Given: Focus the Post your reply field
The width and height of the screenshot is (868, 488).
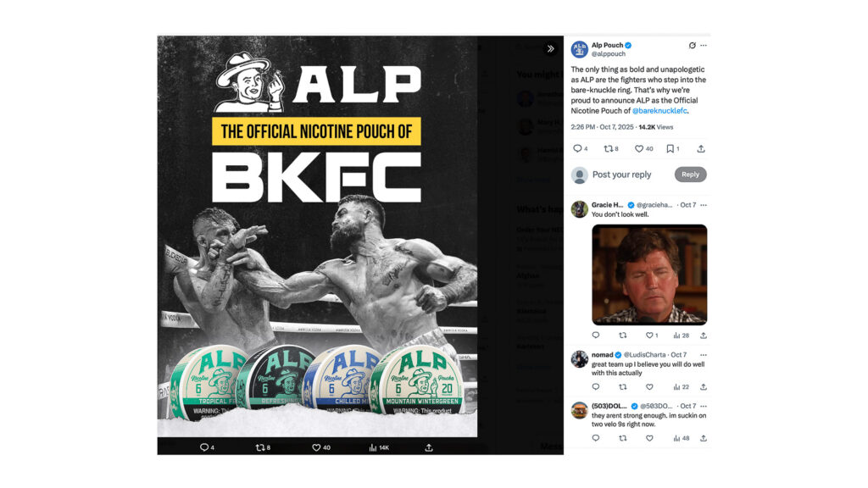Looking at the screenshot, I should [621, 175].
